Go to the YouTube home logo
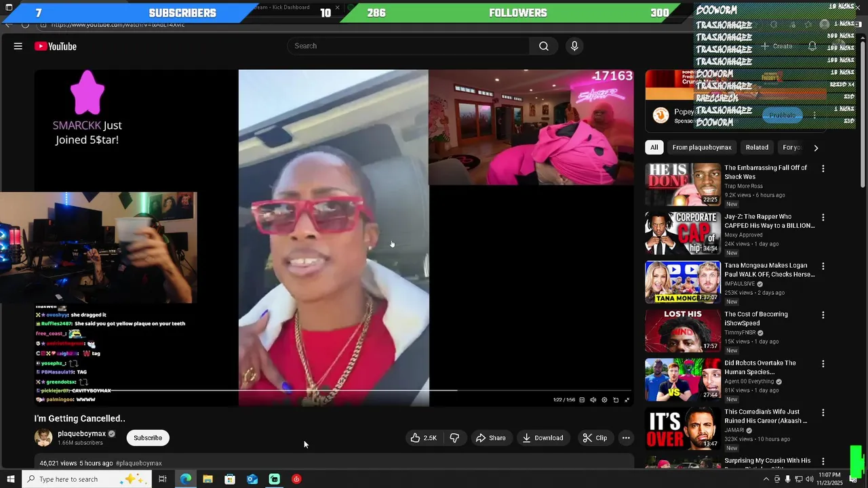Screen dimensions: 868x488 (x=56, y=46)
